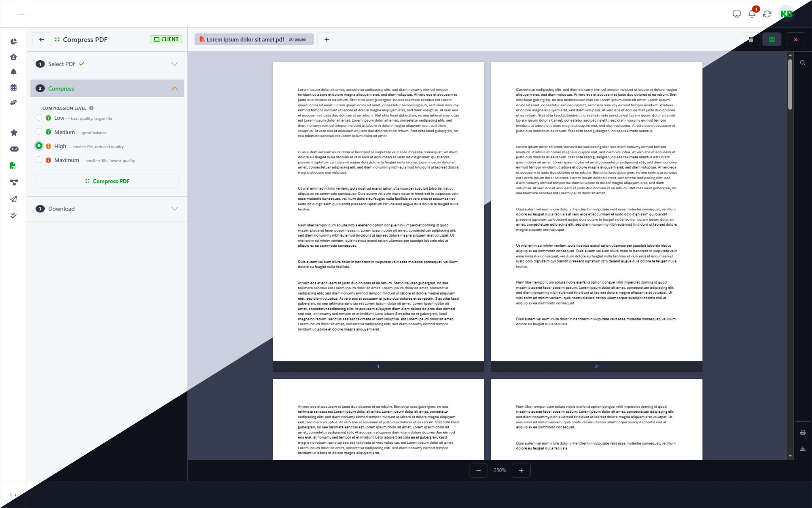
Task: Switch to the Lorem ipsum dolor sit amet.pdf tab
Action: pos(245,39)
